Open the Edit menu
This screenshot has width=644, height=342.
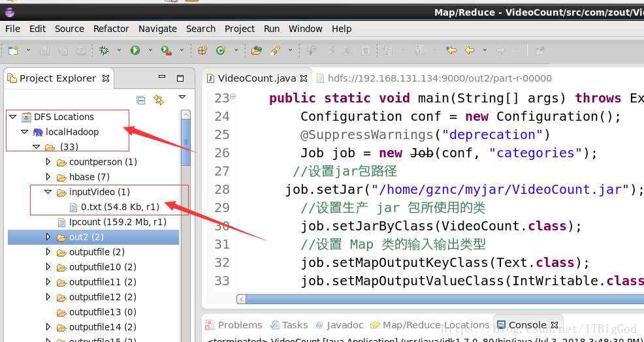tap(37, 29)
